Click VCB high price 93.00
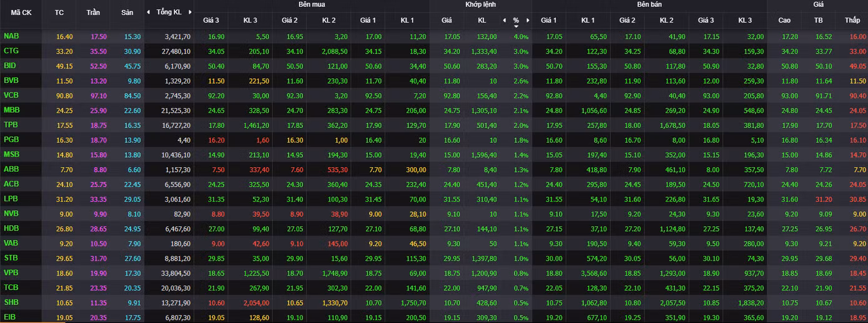The image size is (868, 323). click(790, 95)
